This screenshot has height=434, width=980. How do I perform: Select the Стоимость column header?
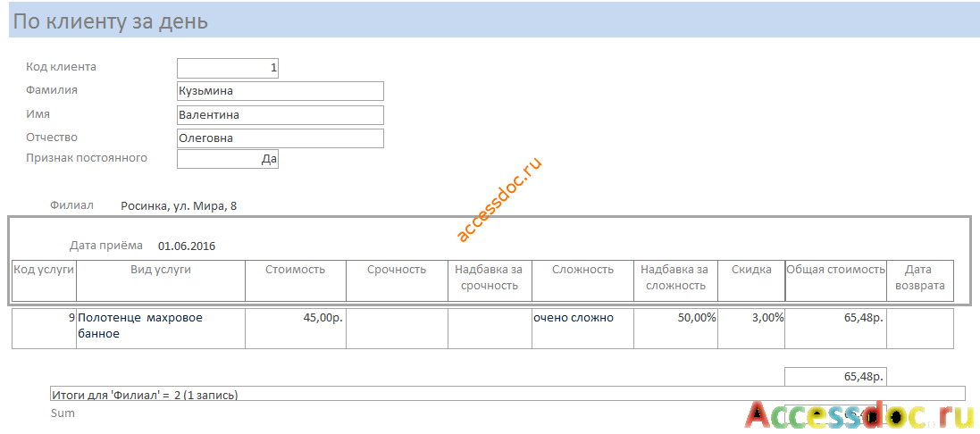(296, 281)
